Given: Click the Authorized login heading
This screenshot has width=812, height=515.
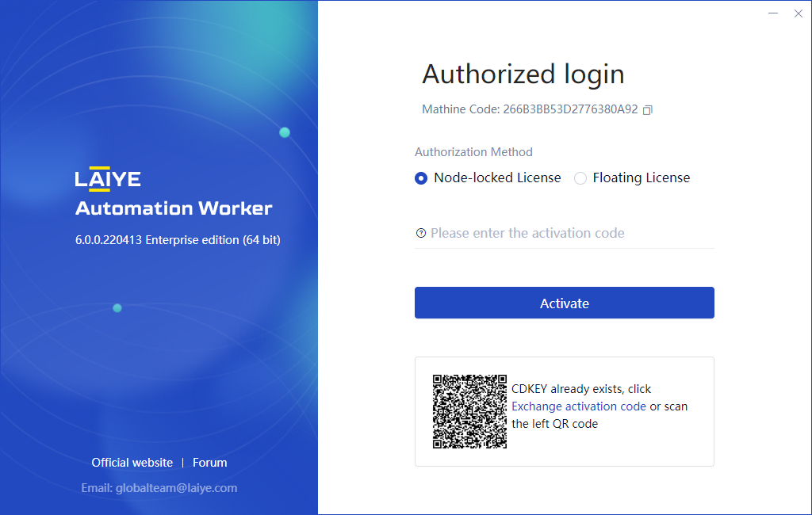Looking at the screenshot, I should tap(523, 74).
